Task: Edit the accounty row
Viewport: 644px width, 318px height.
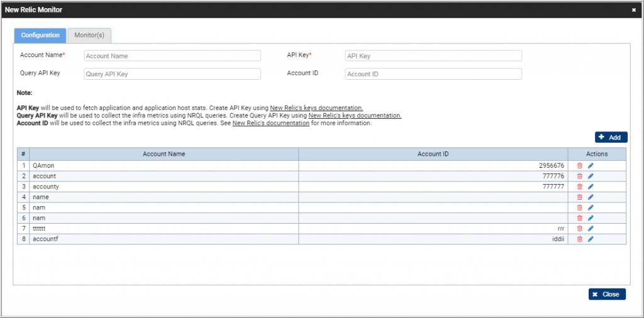Action: [x=591, y=186]
